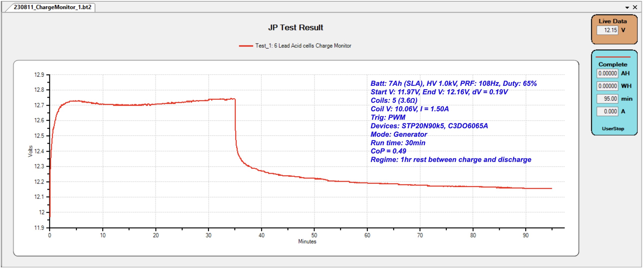Click the Live Data voltage field
Image resolution: width=644 pixels, height=269 pixels.
[x=607, y=30]
